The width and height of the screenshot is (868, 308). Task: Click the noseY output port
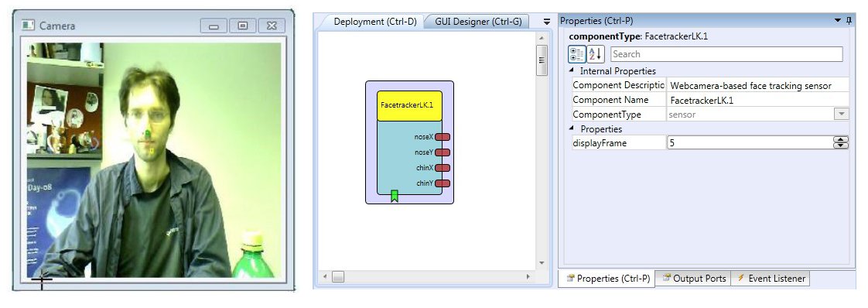point(443,152)
